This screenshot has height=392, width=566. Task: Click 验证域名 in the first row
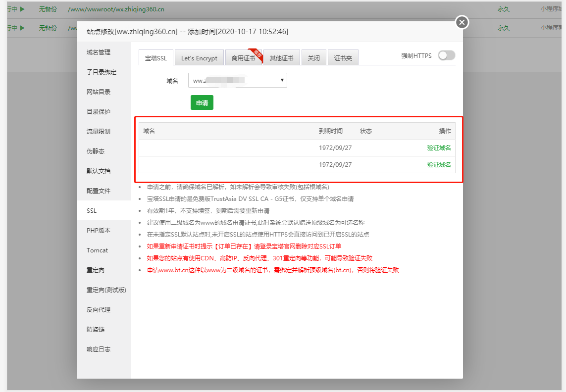tap(439, 148)
